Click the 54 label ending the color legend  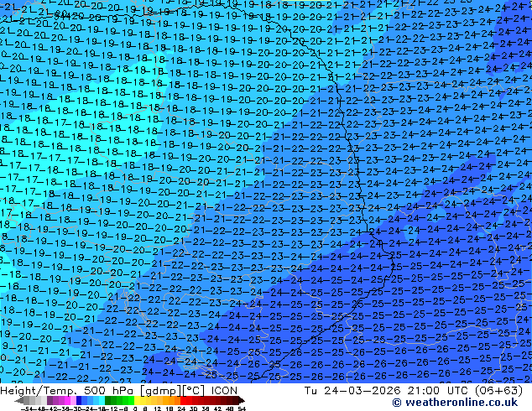click(x=242, y=408)
